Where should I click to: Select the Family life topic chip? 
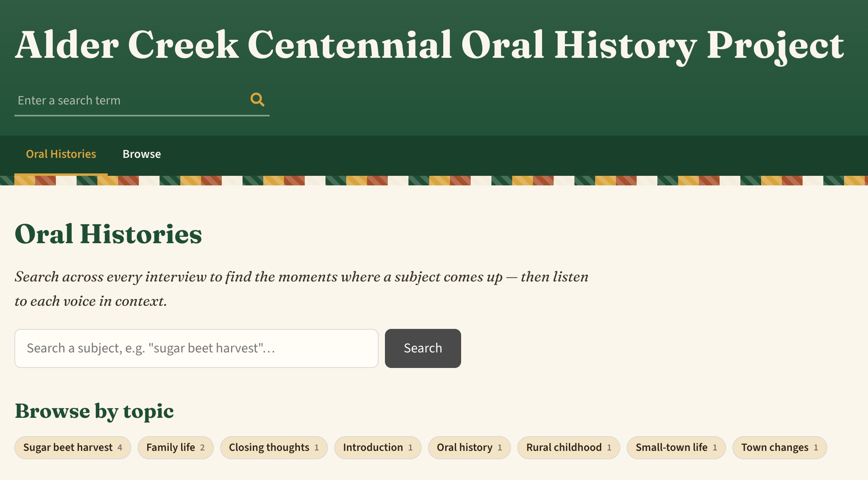point(176,447)
